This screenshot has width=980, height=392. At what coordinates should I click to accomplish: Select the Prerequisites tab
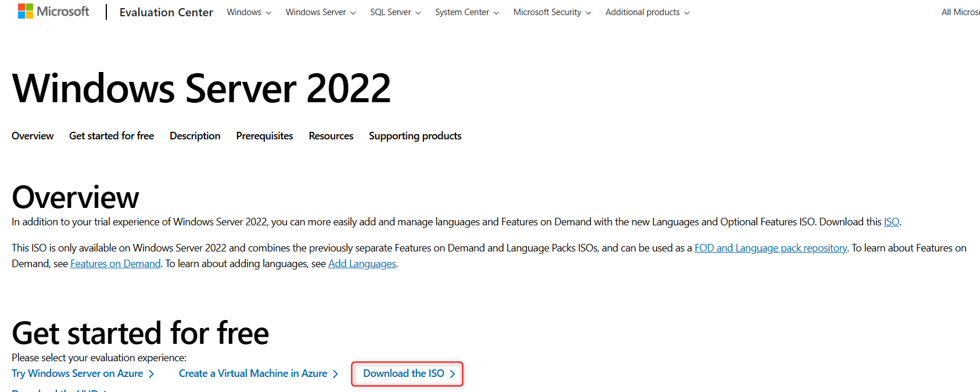pyautogui.click(x=264, y=136)
